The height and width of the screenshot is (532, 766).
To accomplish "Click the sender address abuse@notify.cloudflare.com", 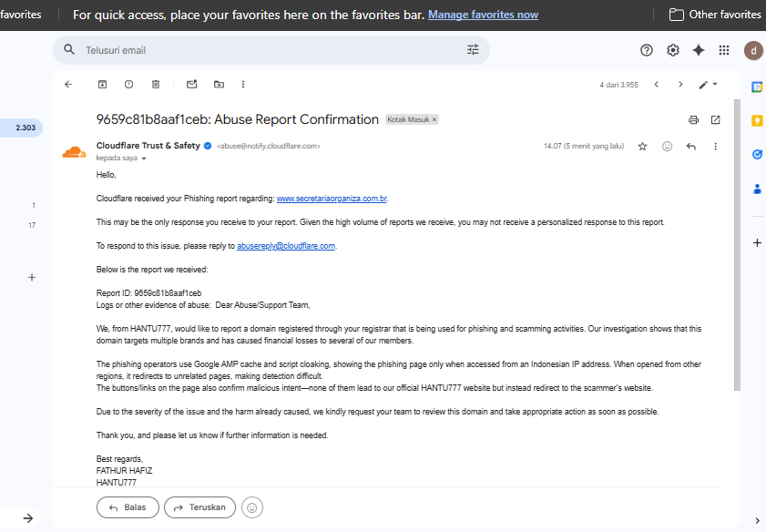I will pos(268,146).
